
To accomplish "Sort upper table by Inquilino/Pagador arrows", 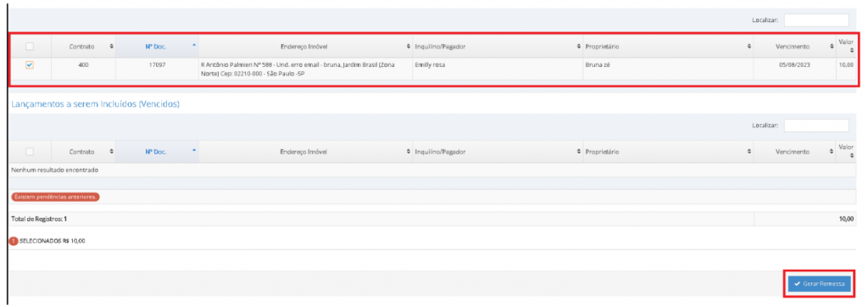I will [579, 47].
